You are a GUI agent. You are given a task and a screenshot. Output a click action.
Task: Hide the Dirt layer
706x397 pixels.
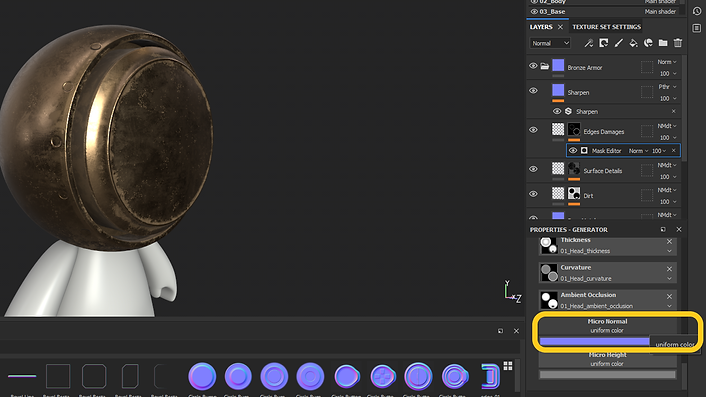(533, 194)
